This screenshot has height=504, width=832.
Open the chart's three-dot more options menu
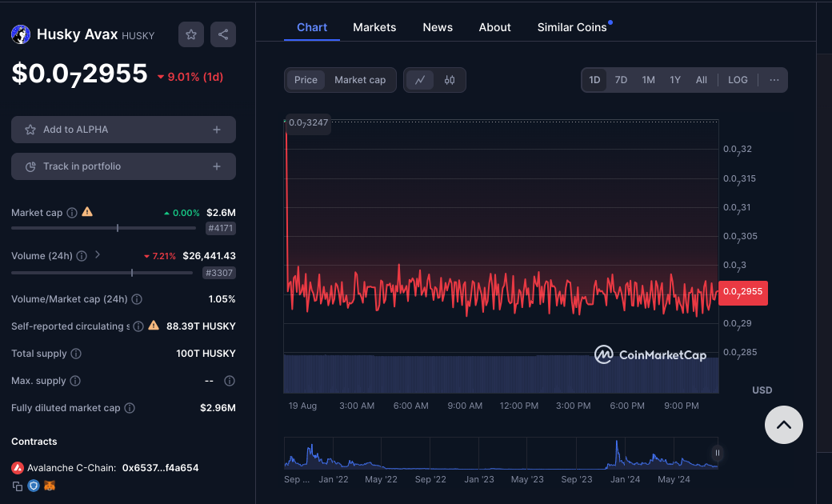pos(774,80)
